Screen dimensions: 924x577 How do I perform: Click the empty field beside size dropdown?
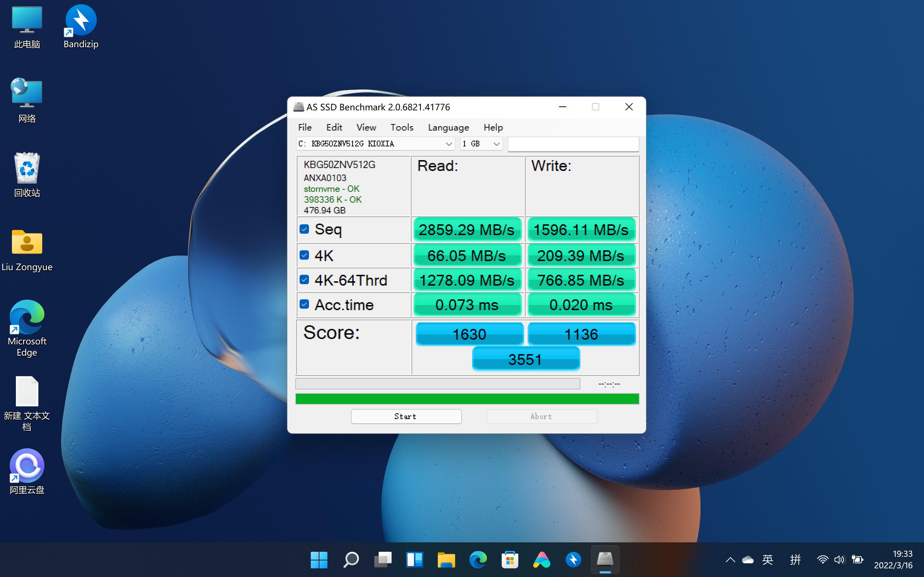[x=572, y=144]
